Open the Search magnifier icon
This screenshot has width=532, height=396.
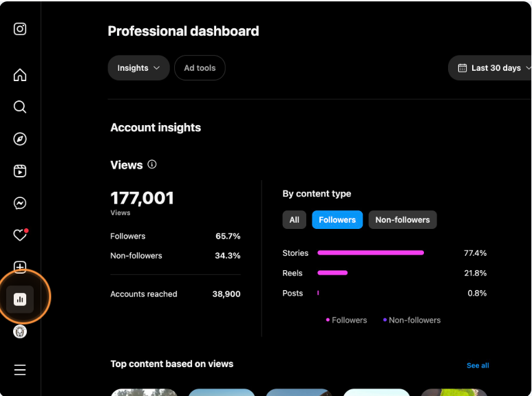(x=20, y=107)
